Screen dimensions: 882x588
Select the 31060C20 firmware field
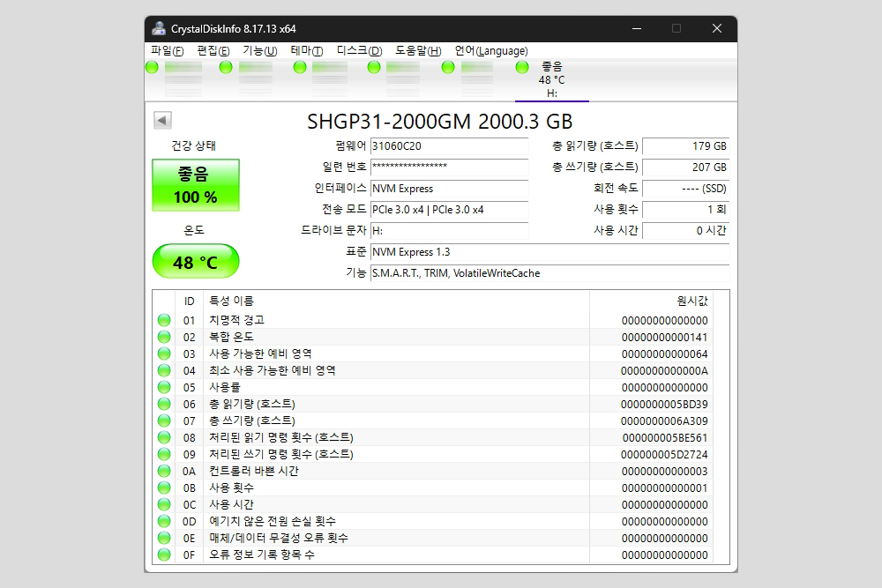pyautogui.click(x=449, y=146)
